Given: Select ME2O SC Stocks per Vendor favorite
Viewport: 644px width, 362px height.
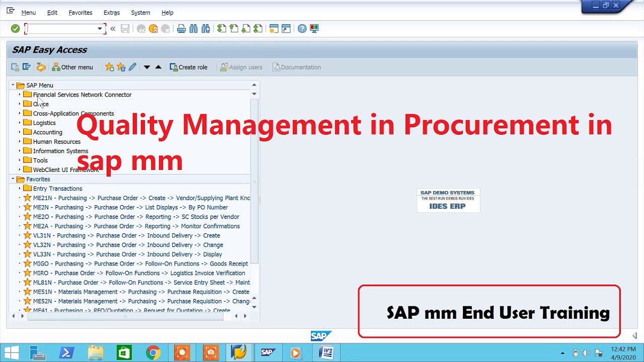Looking at the screenshot, I should click(136, 217).
